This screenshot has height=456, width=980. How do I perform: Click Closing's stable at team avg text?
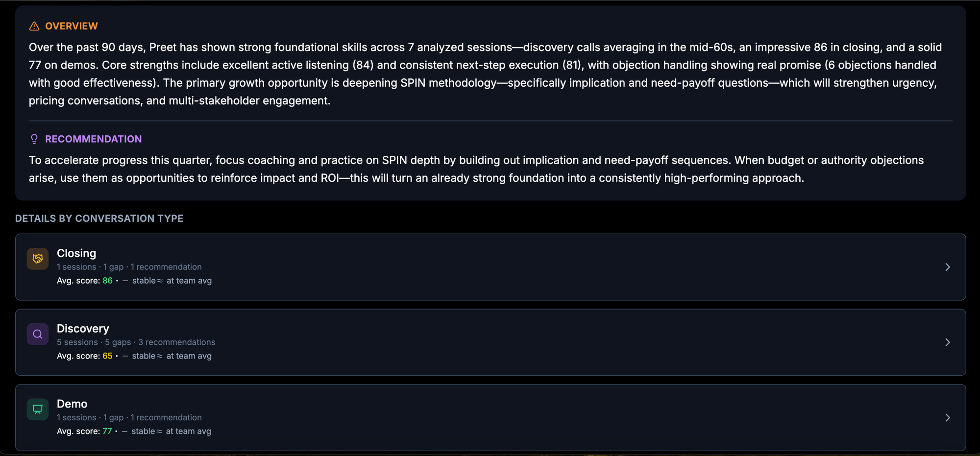[x=171, y=281]
